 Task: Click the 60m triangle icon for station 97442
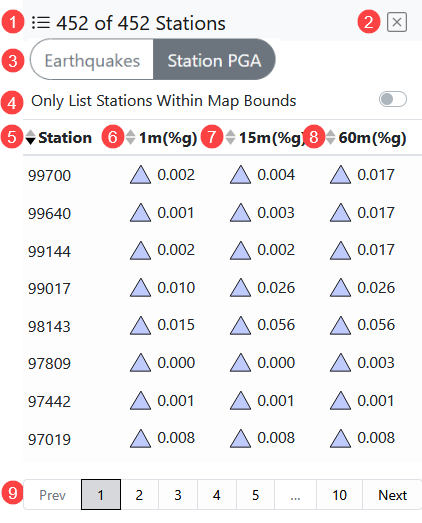[x=340, y=400]
